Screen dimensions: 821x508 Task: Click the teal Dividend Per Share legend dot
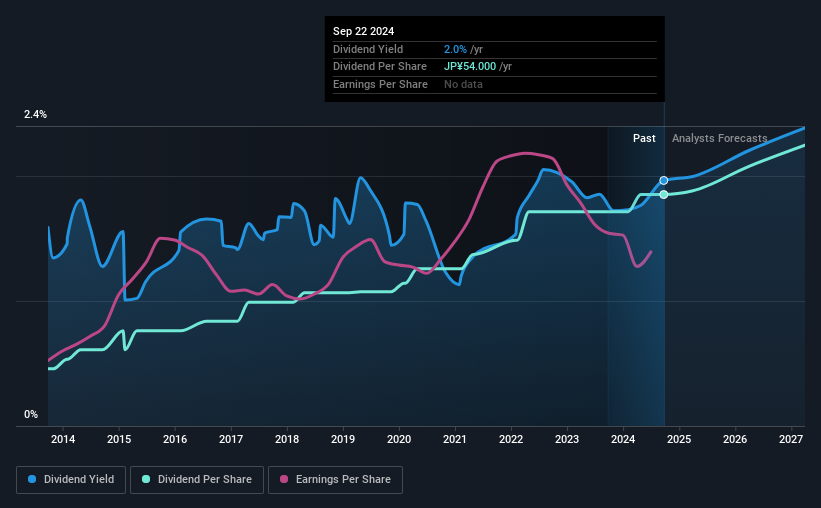[x=146, y=479]
